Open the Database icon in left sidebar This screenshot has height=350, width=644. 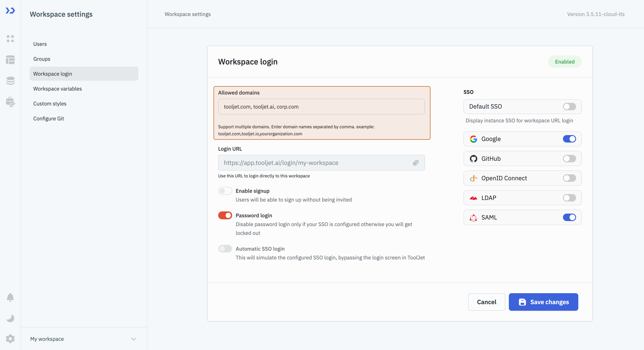click(10, 81)
